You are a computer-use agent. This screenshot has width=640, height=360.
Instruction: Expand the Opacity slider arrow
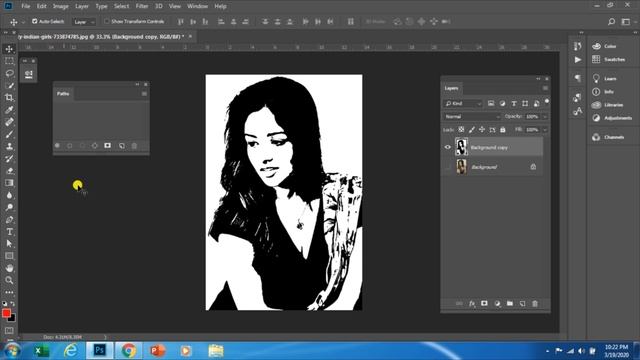tap(544, 117)
